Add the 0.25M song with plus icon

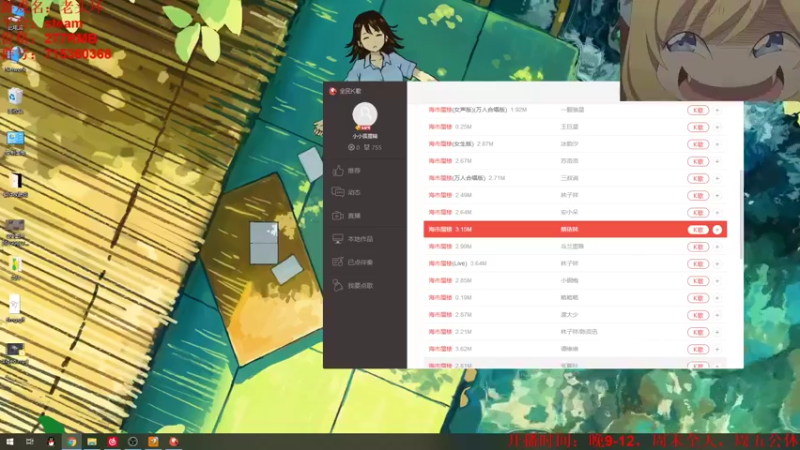point(717,127)
